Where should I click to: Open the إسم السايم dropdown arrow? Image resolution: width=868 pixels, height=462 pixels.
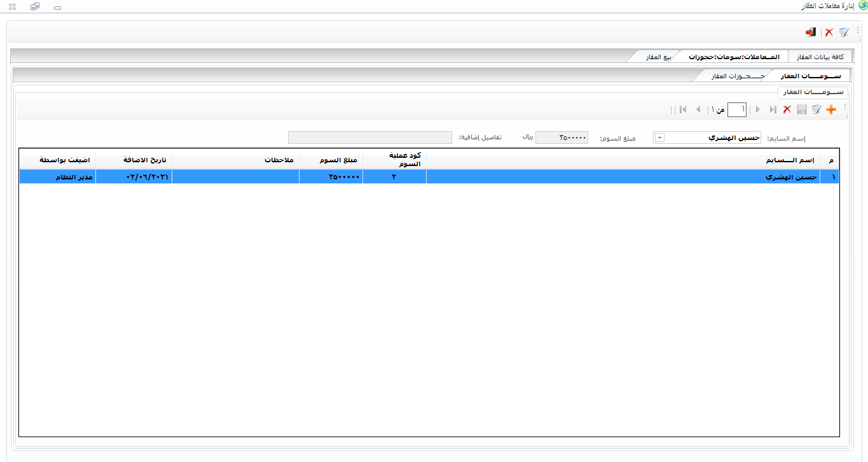[x=659, y=138]
